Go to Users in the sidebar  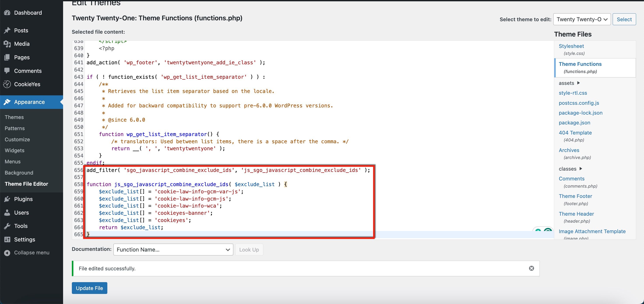pyautogui.click(x=21, y=213)
